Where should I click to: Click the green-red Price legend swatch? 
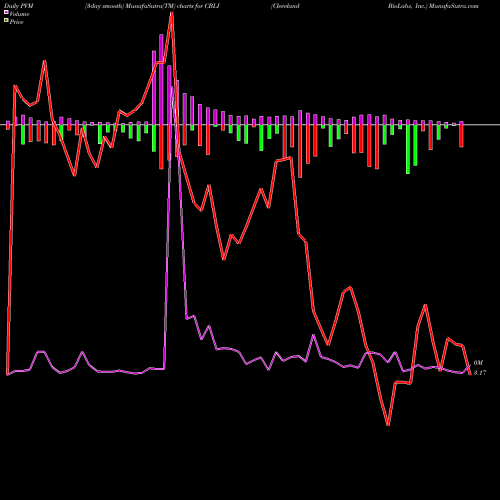point(6,21)
